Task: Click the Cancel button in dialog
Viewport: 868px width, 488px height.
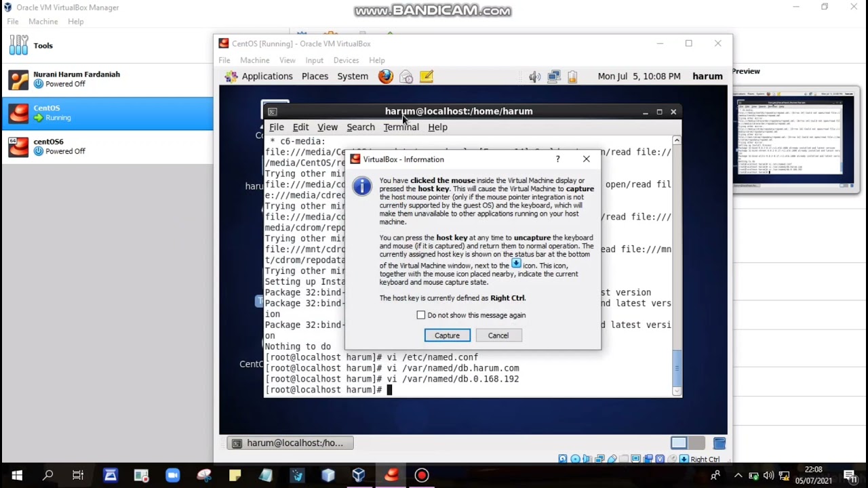Action: 498,335
